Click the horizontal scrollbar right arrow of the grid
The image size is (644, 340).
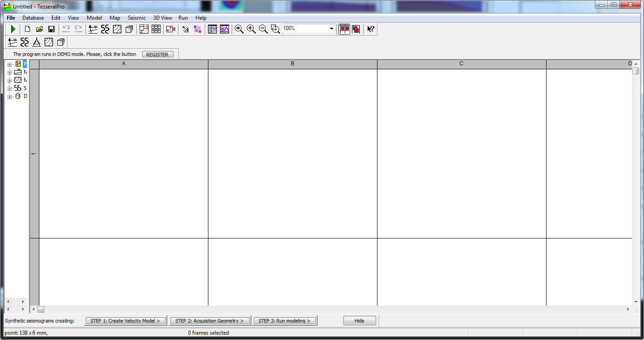click(x=628, y=309)
